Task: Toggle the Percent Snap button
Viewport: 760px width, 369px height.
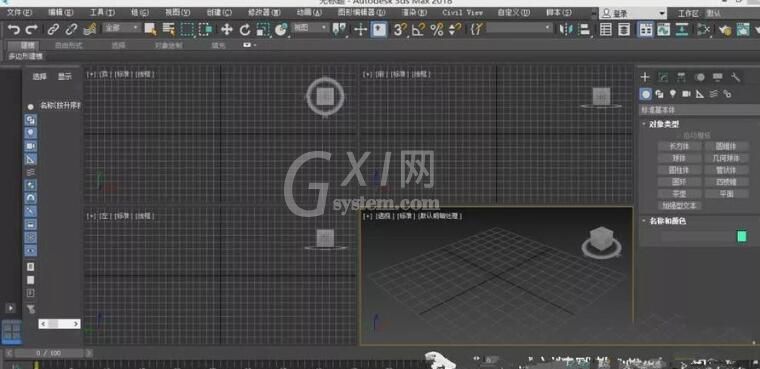Action: pos(436,30)
